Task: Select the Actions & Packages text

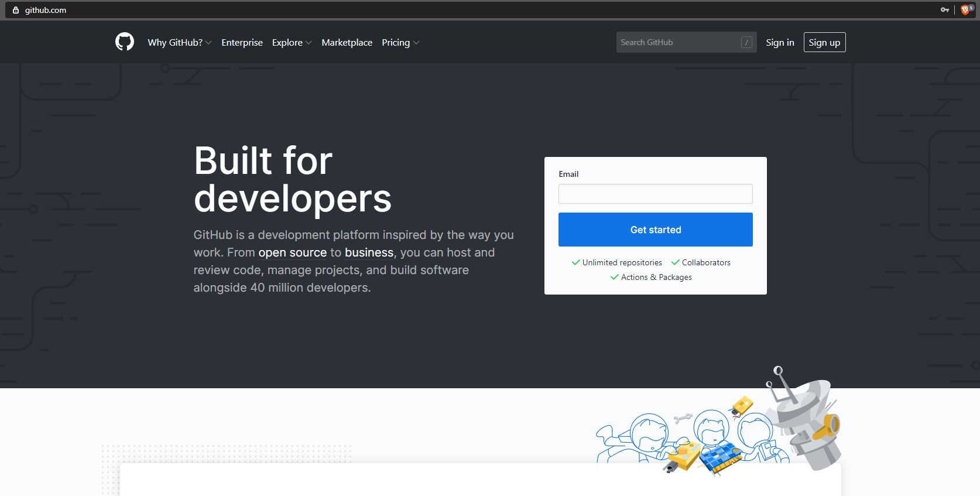Action: point(656,277)
